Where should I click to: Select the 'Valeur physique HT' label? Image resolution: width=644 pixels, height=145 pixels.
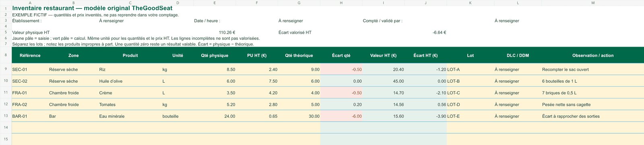click(31, 33)
